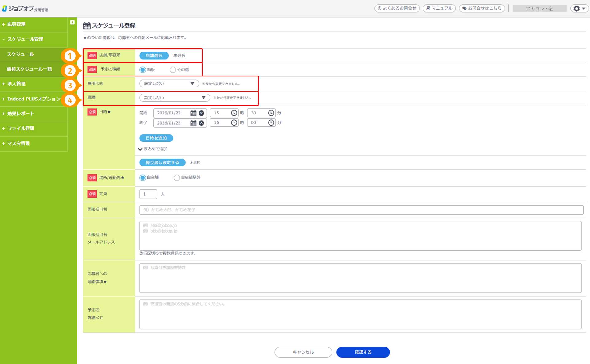This screenshot has height=364, width=590.
Task: Open clock picker for start hour
Action: [234, 113]
